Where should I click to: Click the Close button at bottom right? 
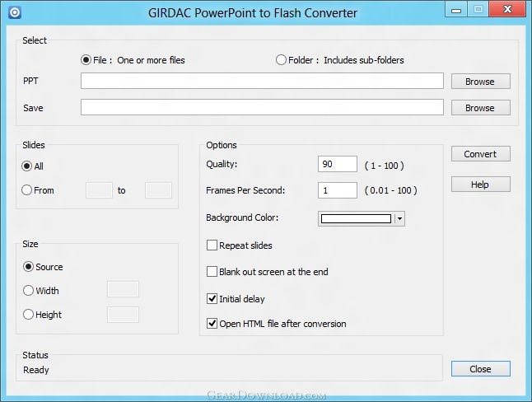(x=480, y=369)
